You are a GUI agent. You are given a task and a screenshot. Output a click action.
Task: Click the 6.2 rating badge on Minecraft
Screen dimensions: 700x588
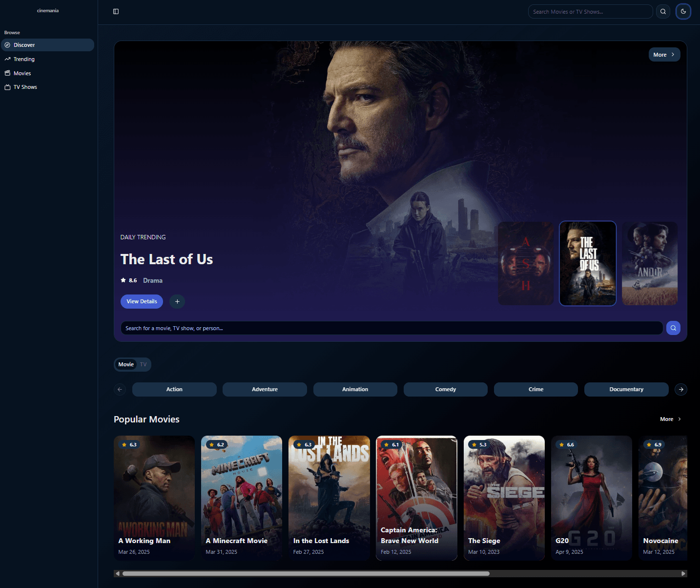click(217, 444)
